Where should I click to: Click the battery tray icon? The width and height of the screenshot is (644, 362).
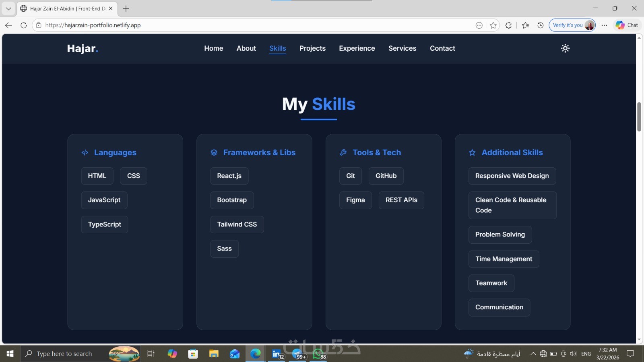[553, 354]
